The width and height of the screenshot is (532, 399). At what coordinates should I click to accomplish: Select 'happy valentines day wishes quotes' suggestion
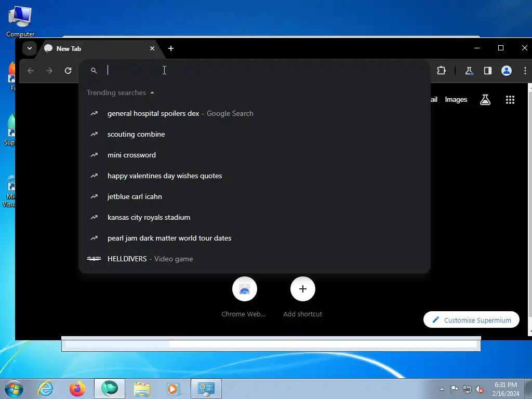[x=255, y=176]
